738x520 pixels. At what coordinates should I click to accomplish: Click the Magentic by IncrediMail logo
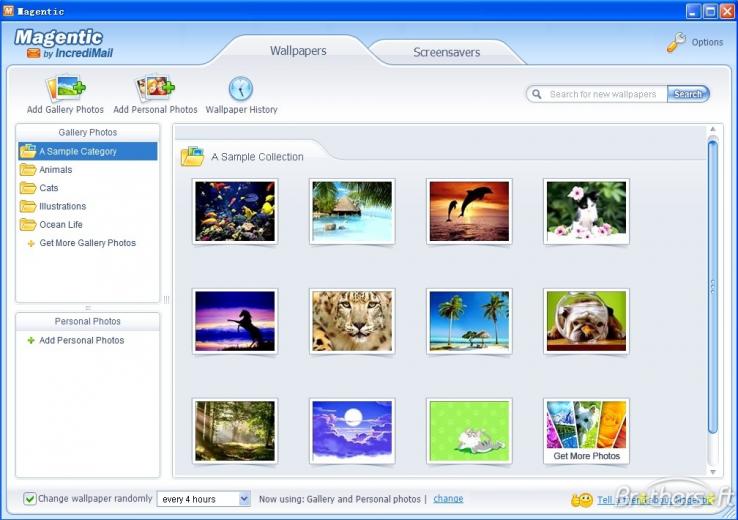(64, 44)
